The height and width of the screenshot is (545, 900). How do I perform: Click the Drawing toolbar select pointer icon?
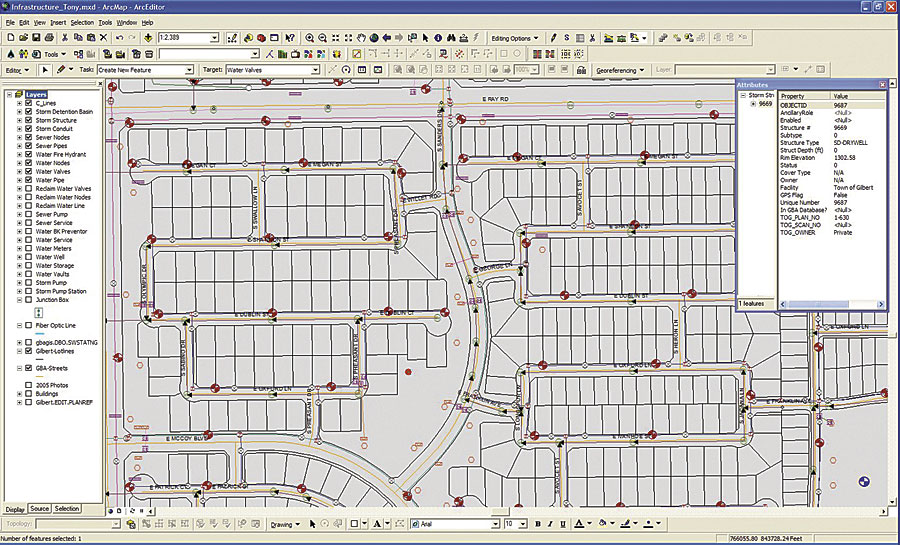(x=313, y=524)
